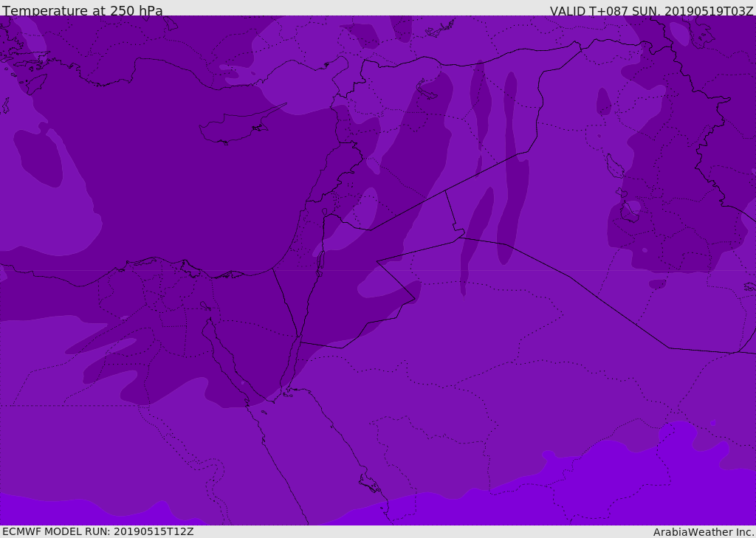
Task: Click the "ECMWF MODEL RUN: 20190515T12Z" label
Action: (x=97, y=531)
